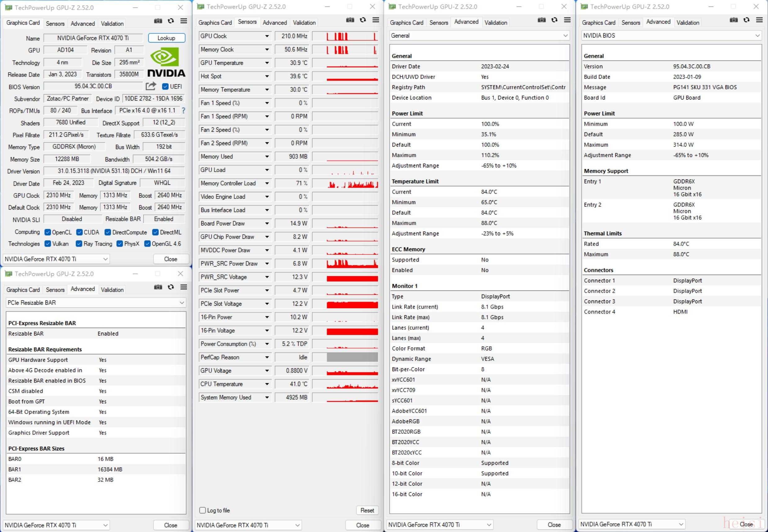The image size is (768, 532).
Task: Click refresh icon in Graphics Card window
Action: tap(171, 21)
